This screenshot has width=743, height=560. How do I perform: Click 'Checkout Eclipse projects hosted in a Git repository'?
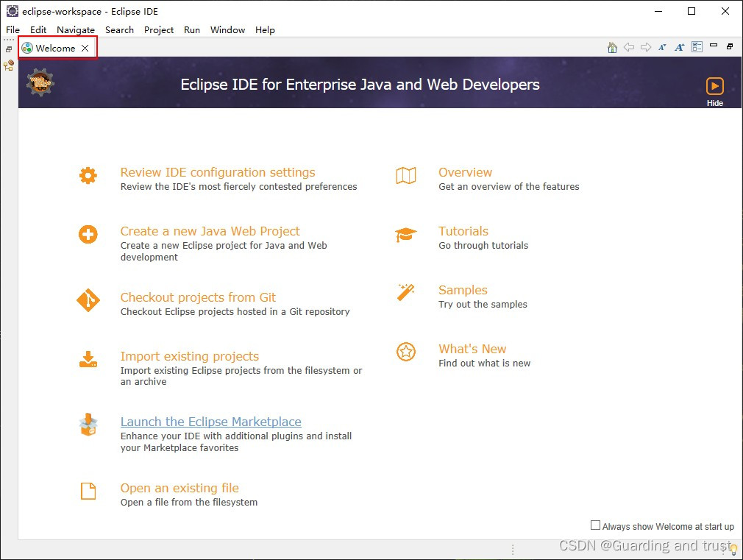coord(235,311)
